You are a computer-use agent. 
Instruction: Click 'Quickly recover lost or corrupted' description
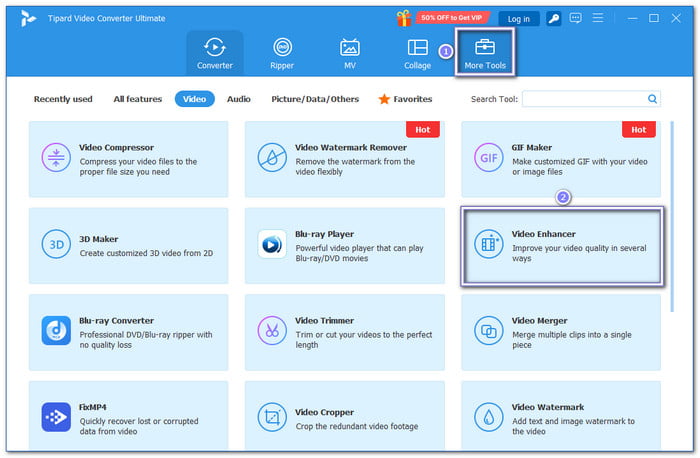coord(139,426)
